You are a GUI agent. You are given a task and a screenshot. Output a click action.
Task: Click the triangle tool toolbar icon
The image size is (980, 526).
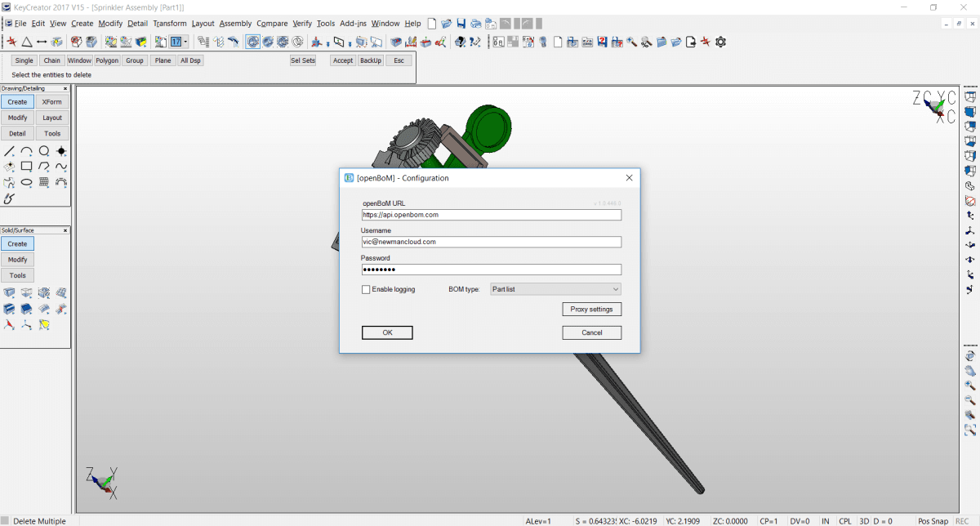tap(27, 42)
